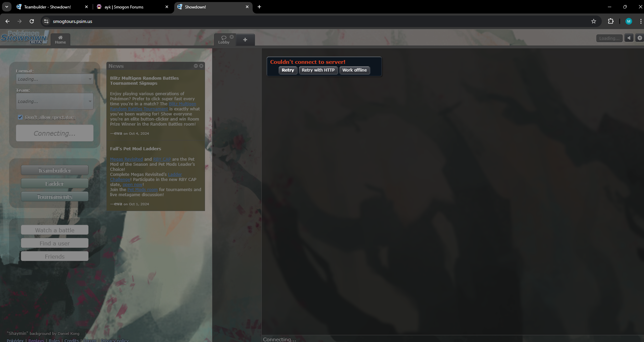Click the Blitz Multigen news headline
Viewport: 644px width, 342px height.
[x=144, y=81]
